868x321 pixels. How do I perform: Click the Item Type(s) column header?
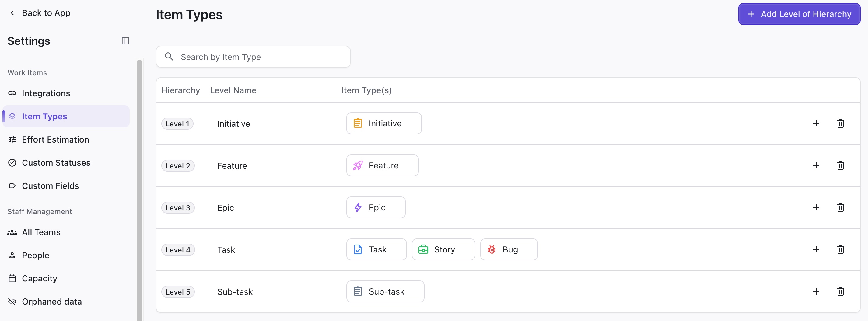tap(367, 90)
